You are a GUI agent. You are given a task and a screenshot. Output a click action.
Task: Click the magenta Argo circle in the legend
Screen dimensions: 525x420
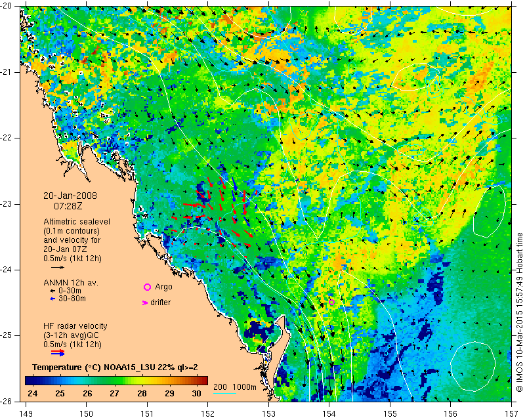147,287
